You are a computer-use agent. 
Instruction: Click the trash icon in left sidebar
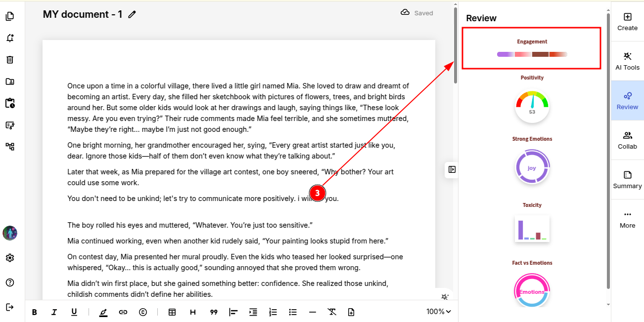pos(9,60)
